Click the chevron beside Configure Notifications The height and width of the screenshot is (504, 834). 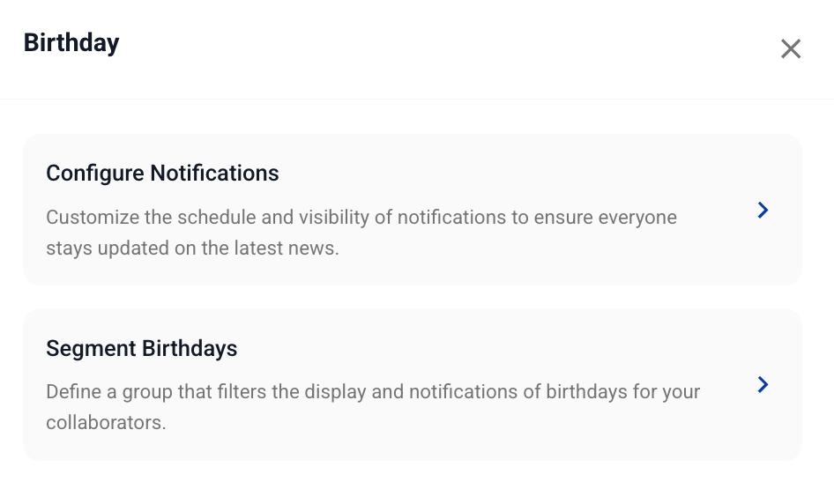click(x=763, y=210)
